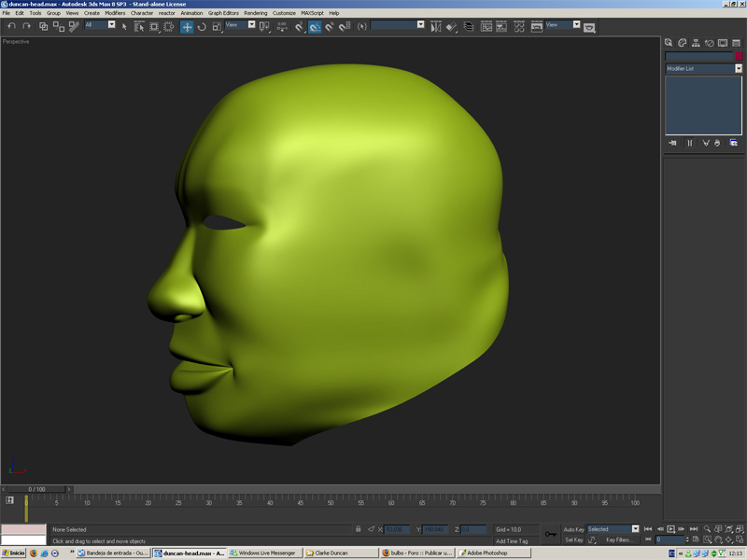Click Bind to Space Warp icon
The height and width of the screenshot is (560, 747).
74,27
